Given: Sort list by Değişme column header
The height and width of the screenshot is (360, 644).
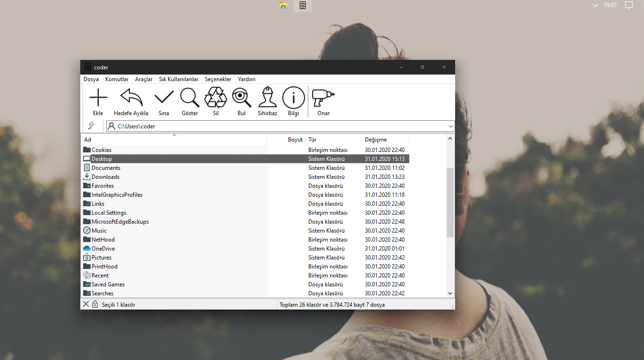Looking at the screenshot, I should point(376,140).
